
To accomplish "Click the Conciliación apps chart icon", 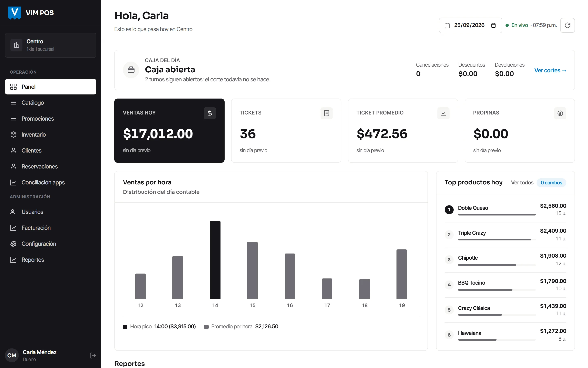I will (14, 182).
